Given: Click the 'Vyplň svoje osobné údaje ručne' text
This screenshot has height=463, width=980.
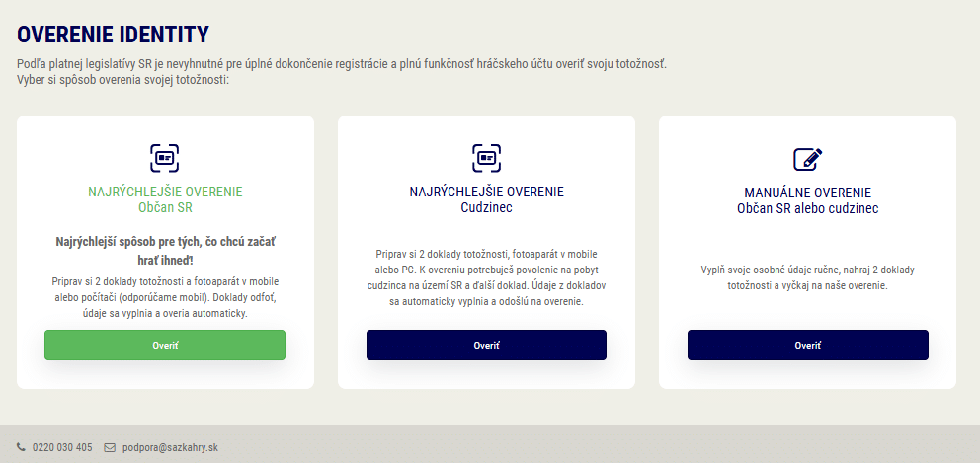Looking at the screenshot, I should click(x=807, y=276).
